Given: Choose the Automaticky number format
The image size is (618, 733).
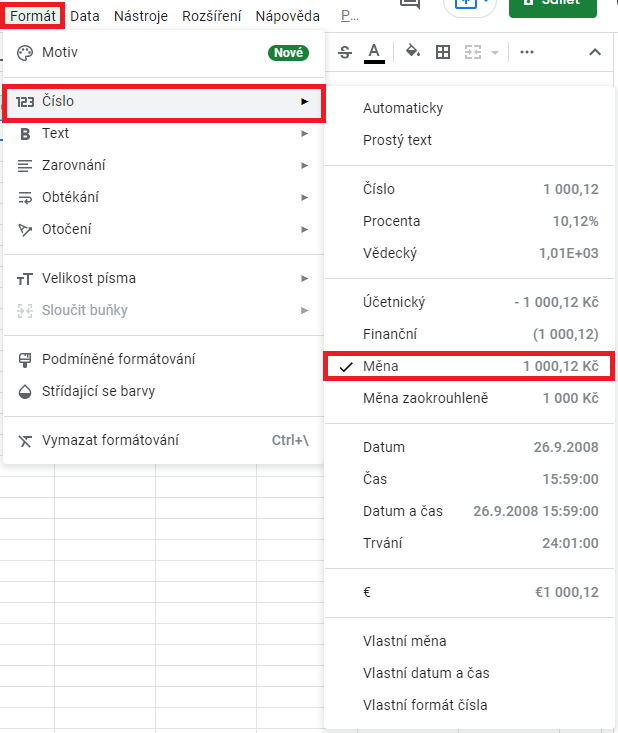Looking at the screenshot, I should 403,108.
